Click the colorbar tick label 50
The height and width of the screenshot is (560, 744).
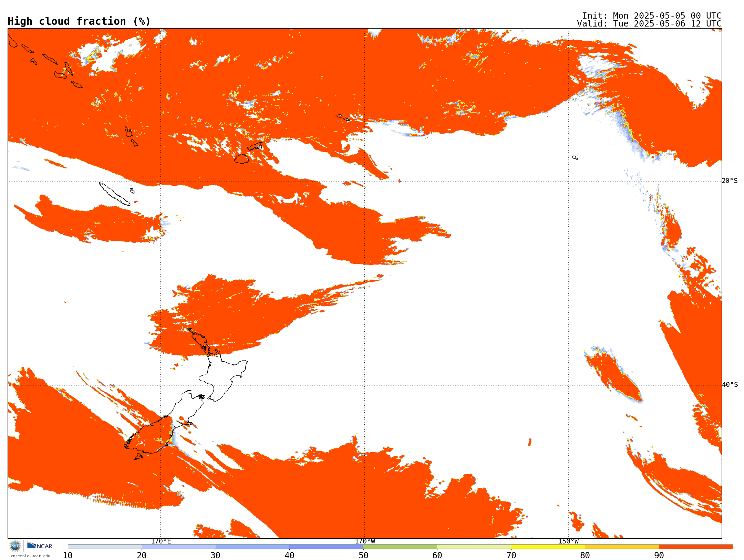(x=363, y=555)
